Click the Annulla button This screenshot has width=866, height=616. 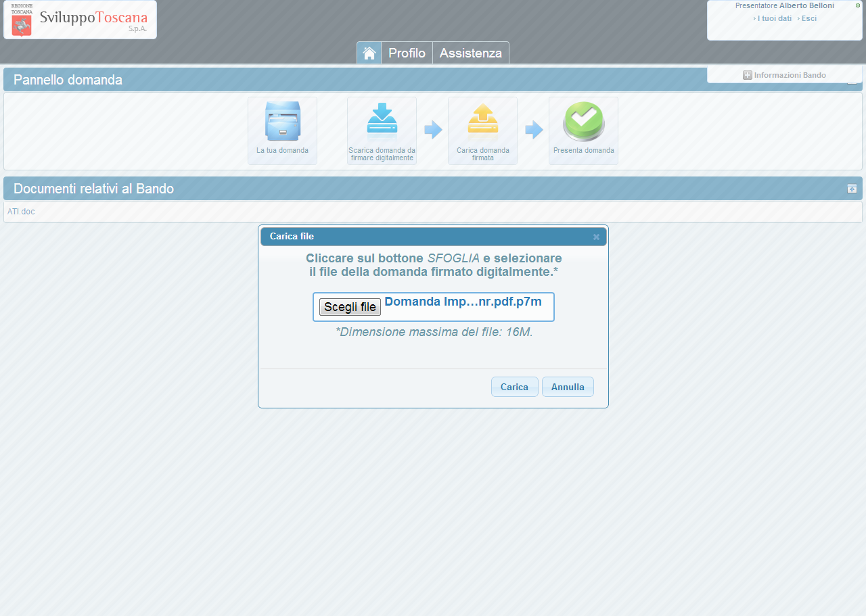point(568,387)
